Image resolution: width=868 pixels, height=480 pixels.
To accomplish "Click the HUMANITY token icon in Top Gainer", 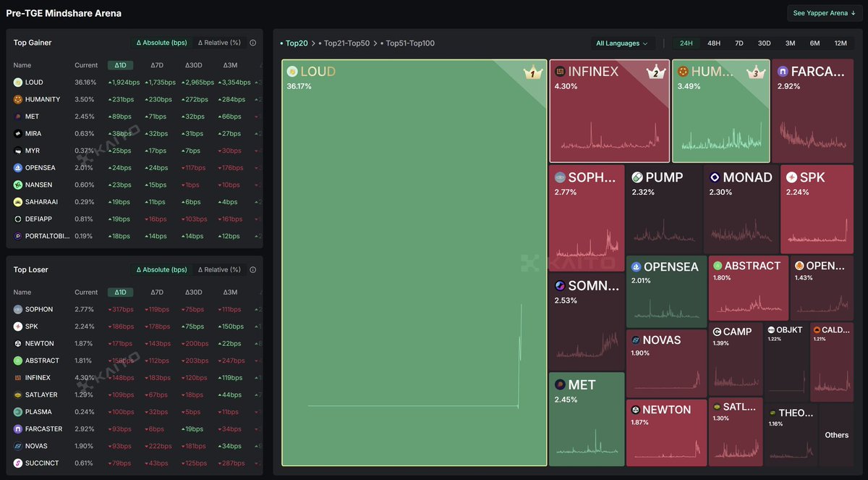I will click(17, 99).
